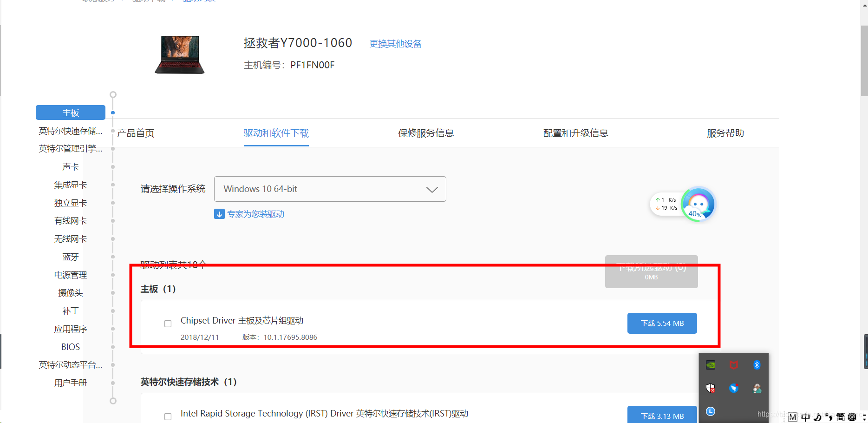
Task: Click the date 2018/12/11
Action: 200,337
